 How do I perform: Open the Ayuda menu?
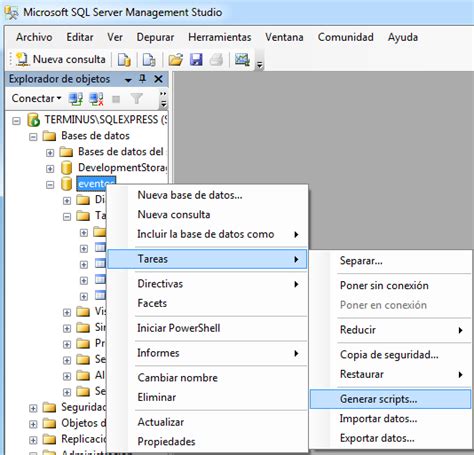point(403,37)
